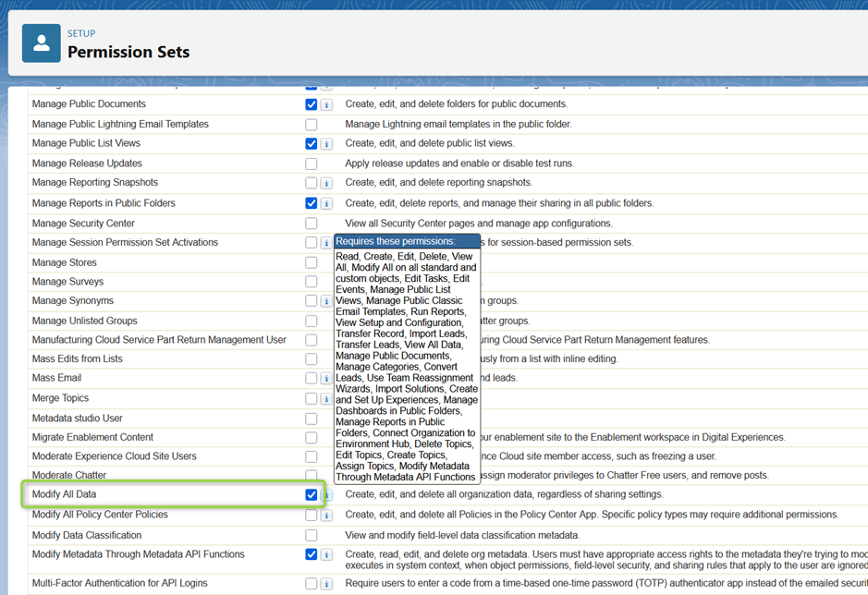This screenshot has height=595, width=868.
Task: Click info icon beside Manage Public Documents
Action: pos(326,105)
